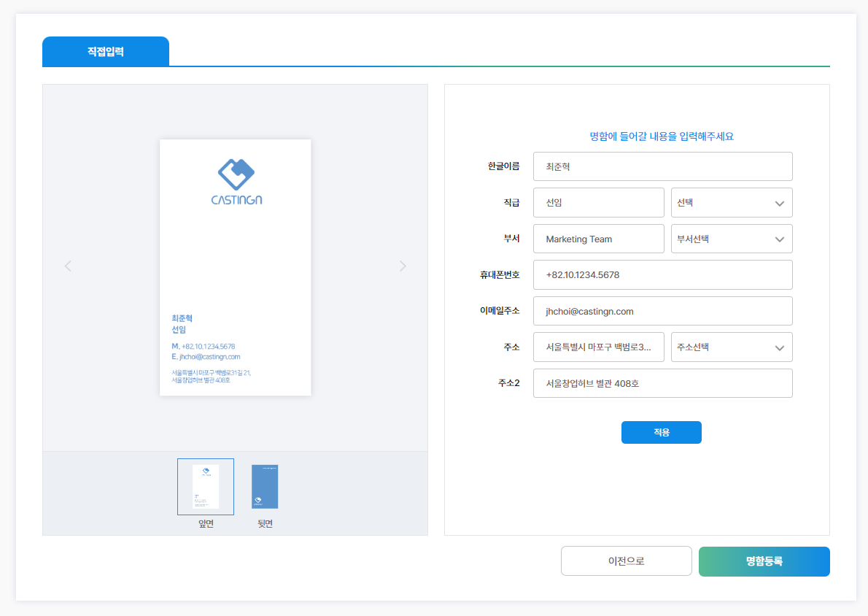This screenshot has width=868, height=616.
Task: Click the next card arrow in preview
Action: click(x=403, y=266)
